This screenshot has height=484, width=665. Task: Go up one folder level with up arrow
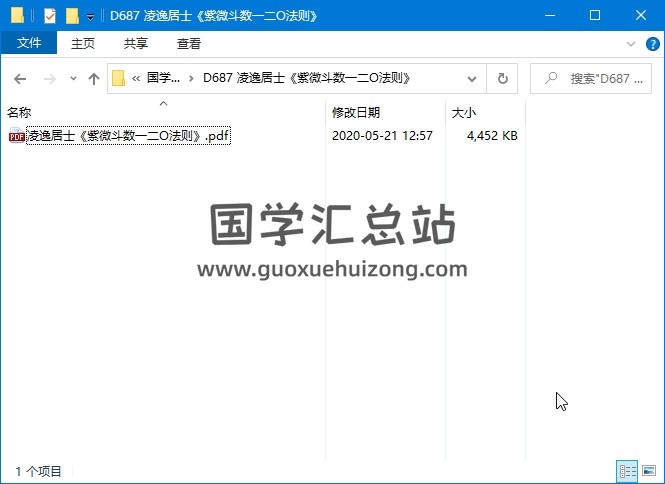93,79
